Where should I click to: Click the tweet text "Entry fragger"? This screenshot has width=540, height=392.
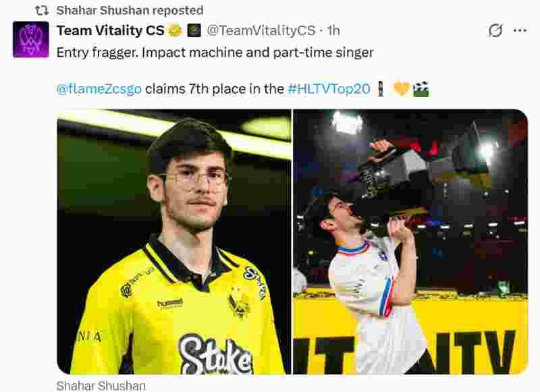pos(97,53)
